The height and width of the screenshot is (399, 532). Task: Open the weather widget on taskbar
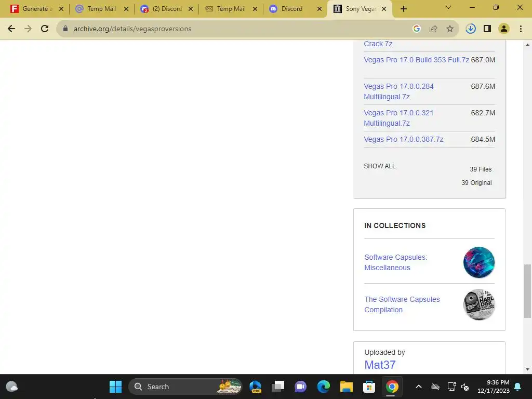click(x=12, y=387)
